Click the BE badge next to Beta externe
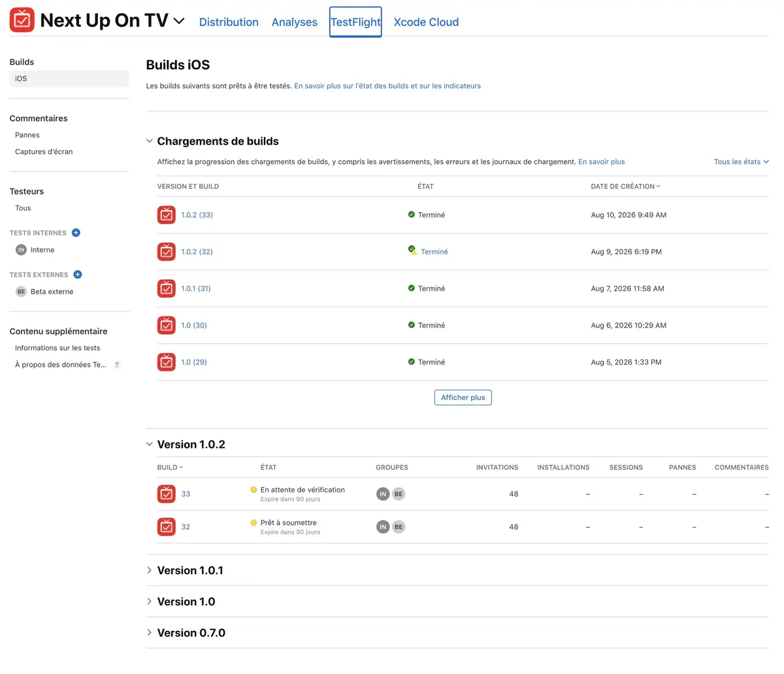Image resolution: width=784 pixels, height=674 pixels. point(21,292)
